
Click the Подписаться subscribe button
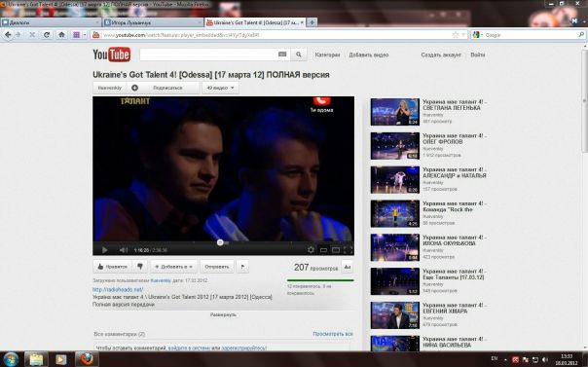[164, 88]
